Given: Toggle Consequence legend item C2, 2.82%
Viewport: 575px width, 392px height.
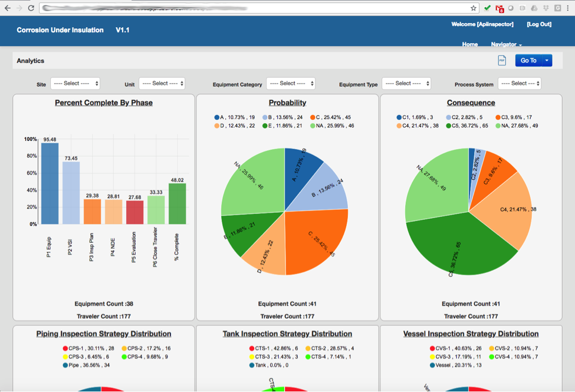Looking at the screenshot, I should 464,117.
